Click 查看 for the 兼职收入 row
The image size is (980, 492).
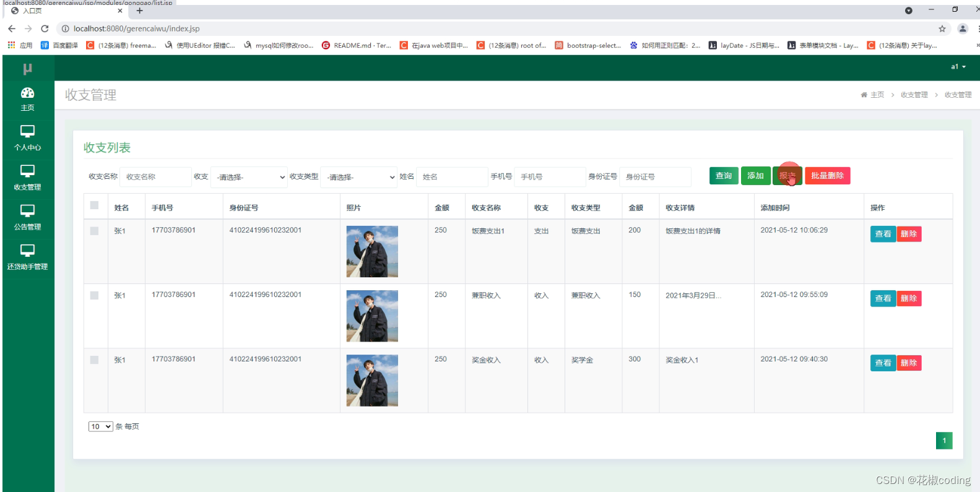883,298
